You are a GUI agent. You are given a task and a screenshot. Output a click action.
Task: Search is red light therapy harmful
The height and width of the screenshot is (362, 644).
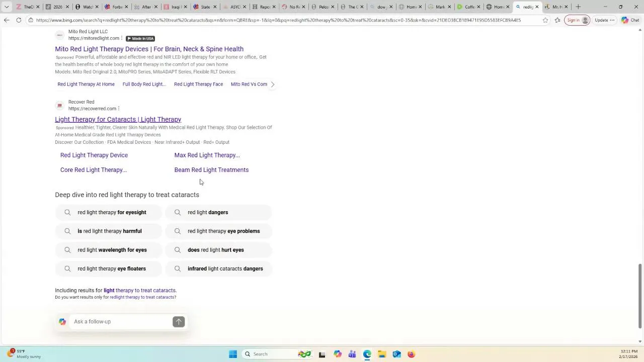coord(109,231)
